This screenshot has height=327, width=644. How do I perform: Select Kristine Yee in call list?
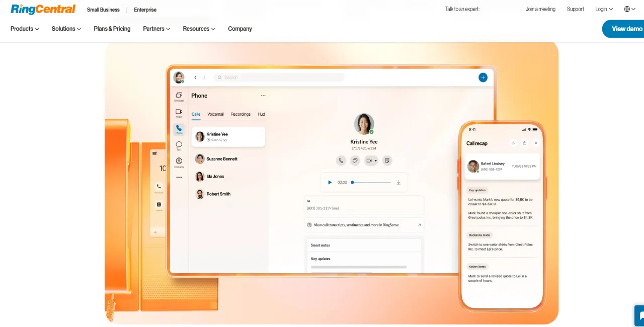pos(228,137)
